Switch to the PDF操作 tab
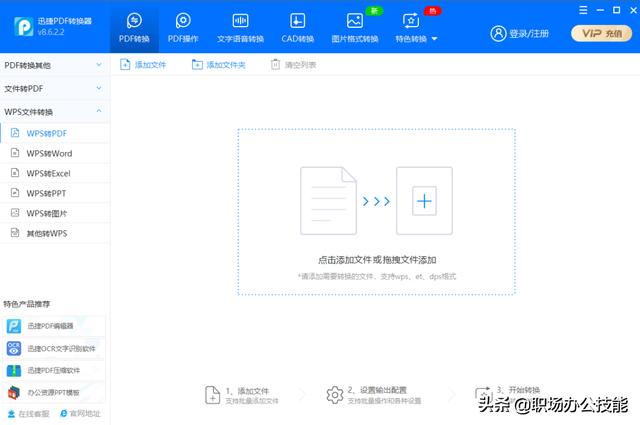 click(183, 29)
